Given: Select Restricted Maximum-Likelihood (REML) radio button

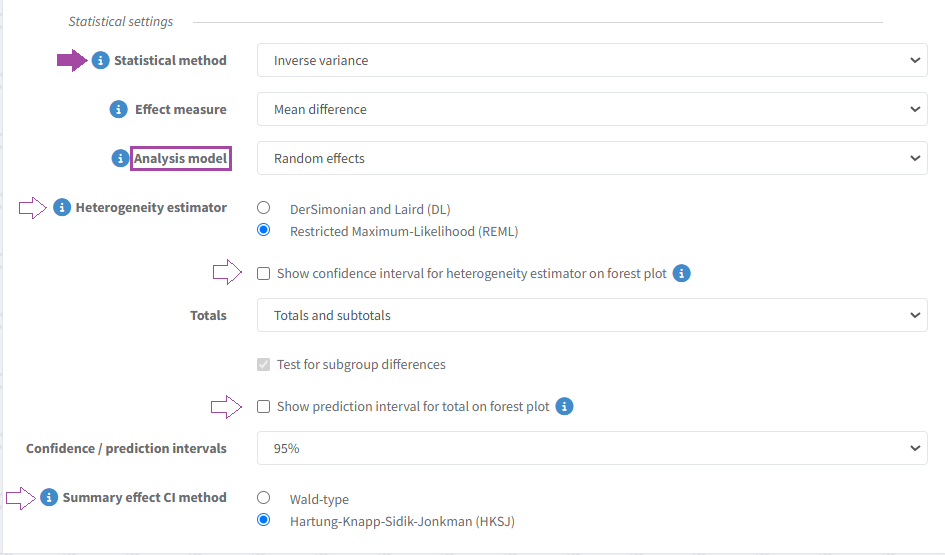Looking at the screenshot, I should (264, 230).
